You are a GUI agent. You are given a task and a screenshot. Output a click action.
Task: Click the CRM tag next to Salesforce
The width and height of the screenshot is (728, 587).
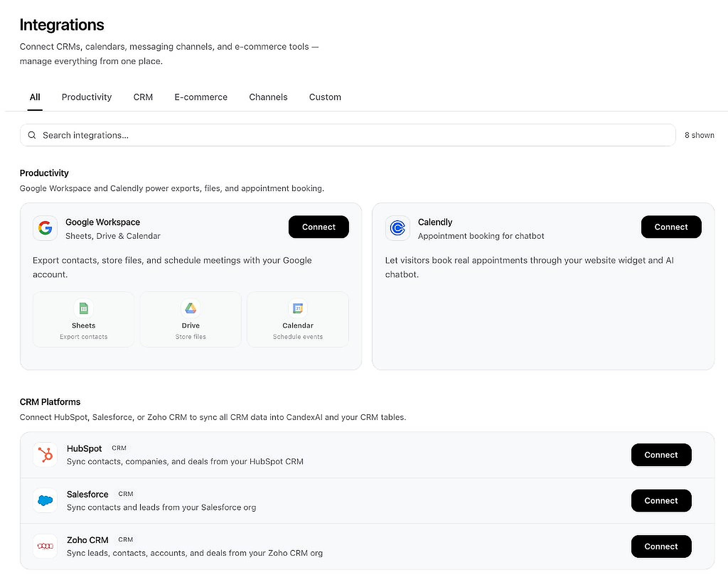pyautogui.click(x=126, y=494)
